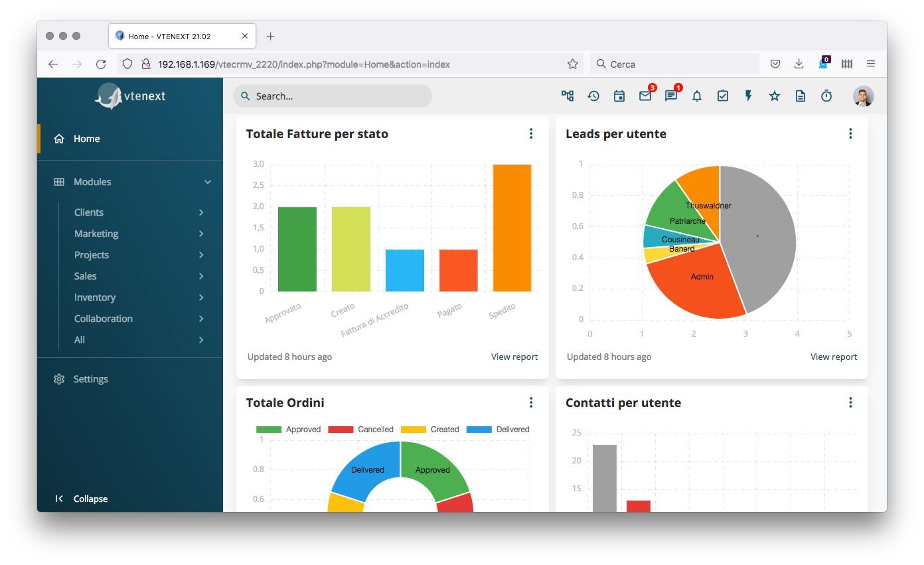The image size is (924, 565).
Task: Toggle the Cancelled legend entry
Action: tap(362, 430)
